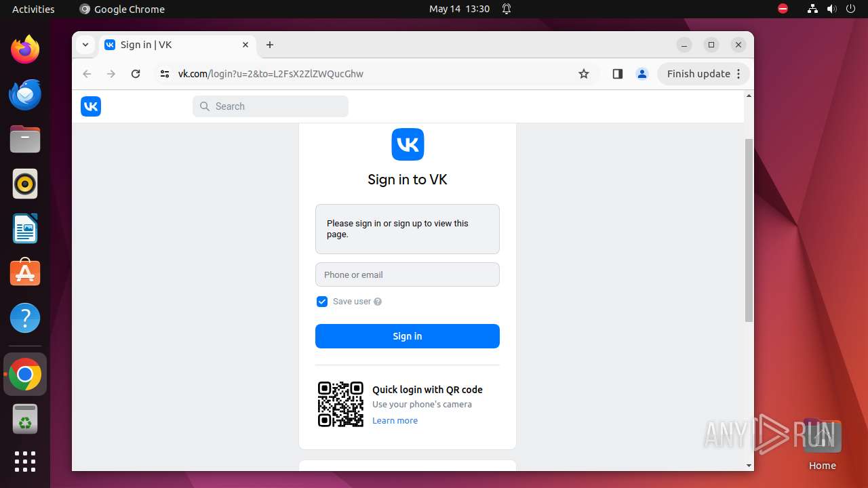The height and width of the screenshot is (488, 868).
Task: Open Chrome menu via Finish update button
Action: (x=703, y=74)
